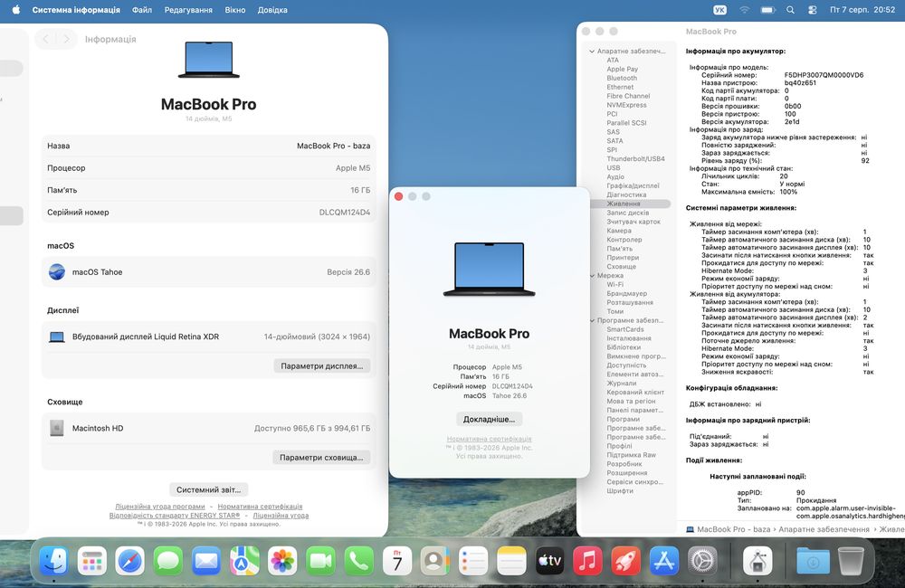
Task: Open System Settings gear in Dock
Action: (702, 560)
